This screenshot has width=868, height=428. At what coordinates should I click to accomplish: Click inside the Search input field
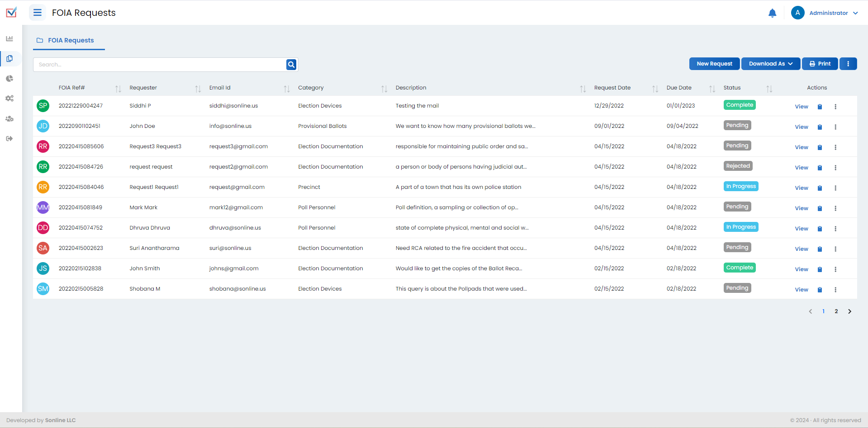(x=158, y=65)
